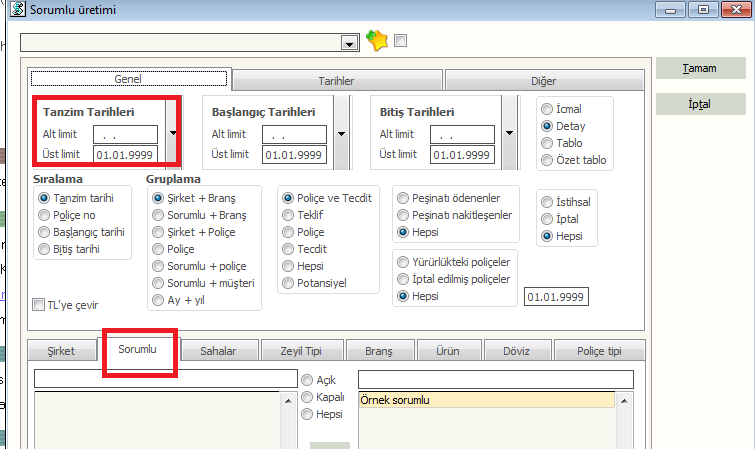Enable the TL'ye çevir checkbox
The height and width of the screenshot is (449, 755).
39,305
